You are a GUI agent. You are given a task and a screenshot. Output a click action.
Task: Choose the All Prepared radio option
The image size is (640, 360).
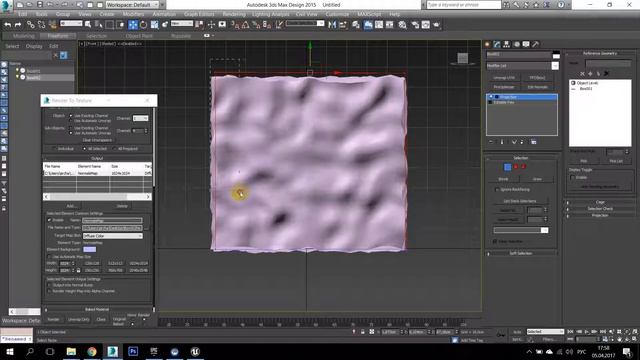click(x=115, y=149)
